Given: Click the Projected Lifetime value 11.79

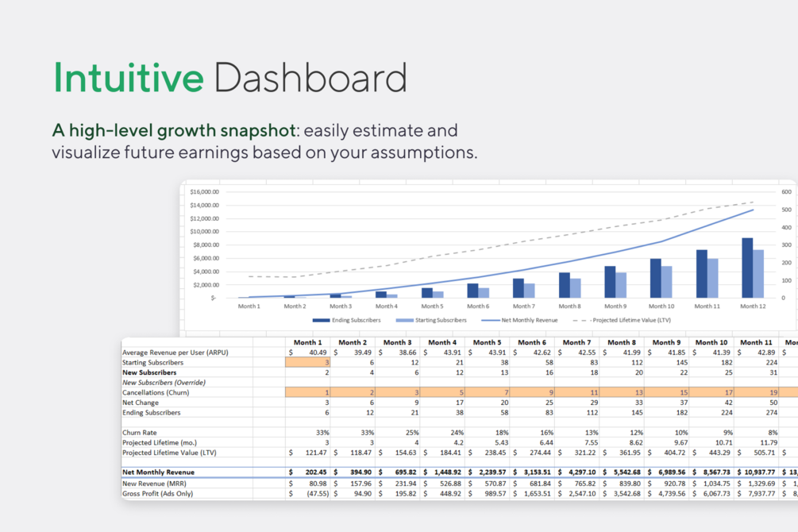Looking at the screenshot, I should tap(769, 442).
